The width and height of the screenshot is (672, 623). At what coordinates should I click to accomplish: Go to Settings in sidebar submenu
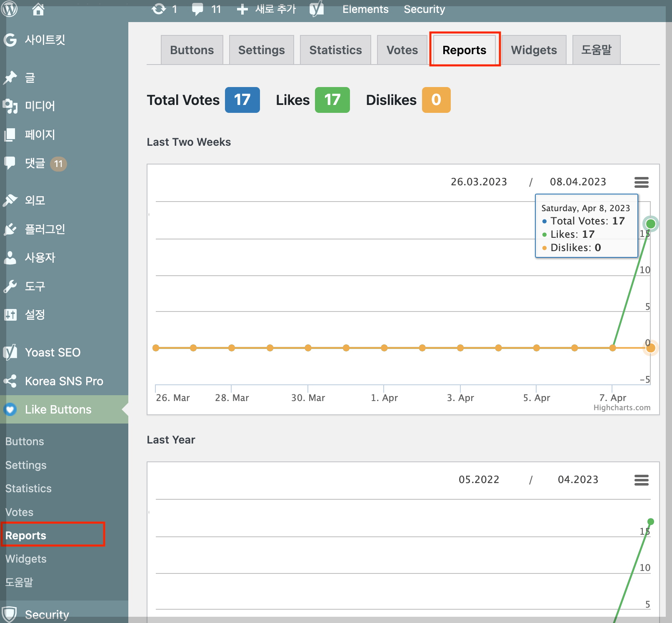[26, 465]
